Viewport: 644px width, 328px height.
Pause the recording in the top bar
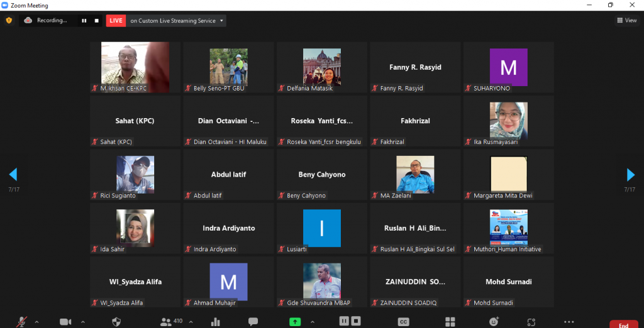click(x=84, y=21)
